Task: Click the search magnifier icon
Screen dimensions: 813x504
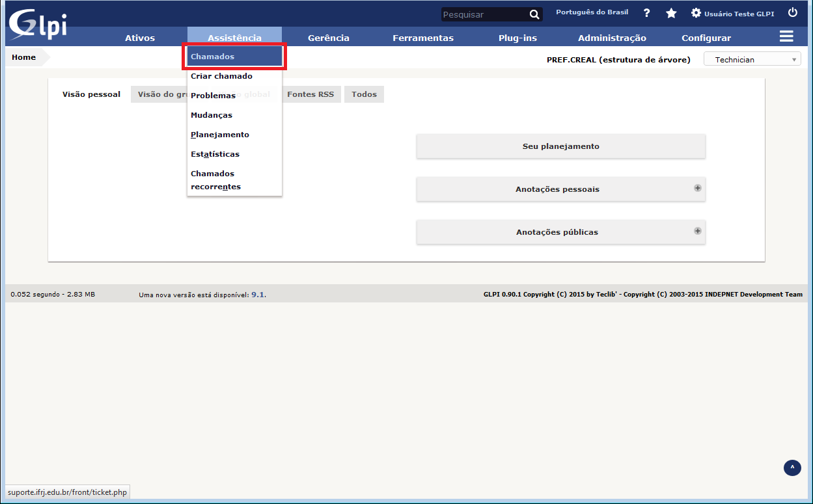Action: 534,14
